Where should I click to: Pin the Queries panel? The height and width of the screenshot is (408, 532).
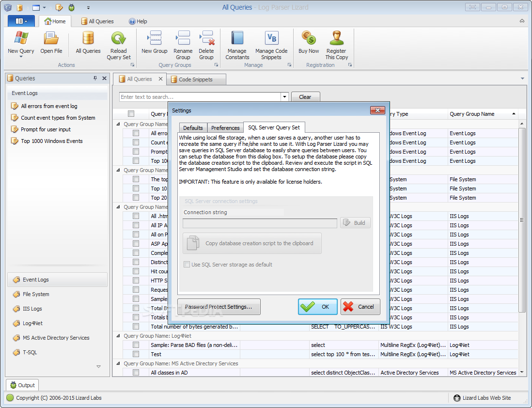coord(95,78)
